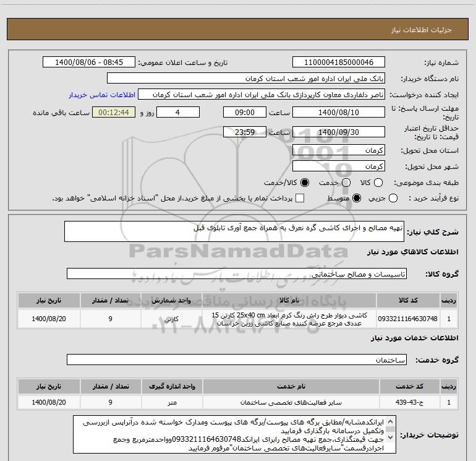Click the goods group field تاسیسات و مصالح ساختمانی
Viewport: 476px width, 461px height.
point(237,274)
